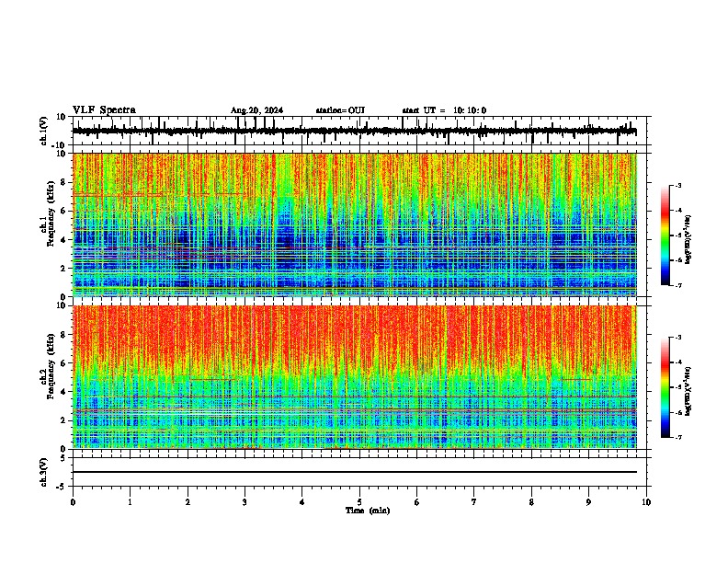
Task: Click the "-7" label on ch.2 color bar
Action: pos(678,438)
